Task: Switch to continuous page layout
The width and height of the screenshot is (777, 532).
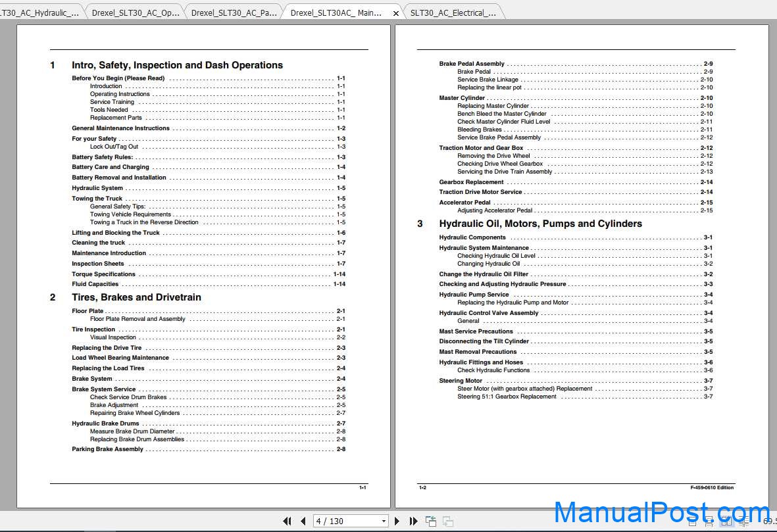Action: pos(709,521)
